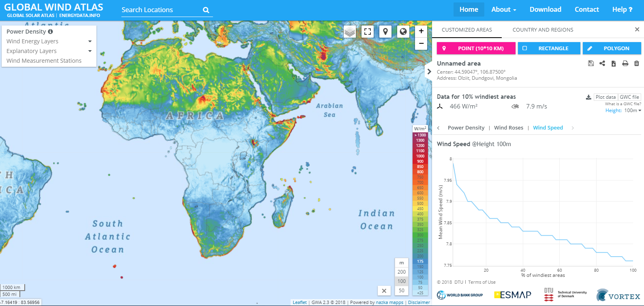Open the Wind Roses chart tab
644x306 pixels.
point(508,128)
